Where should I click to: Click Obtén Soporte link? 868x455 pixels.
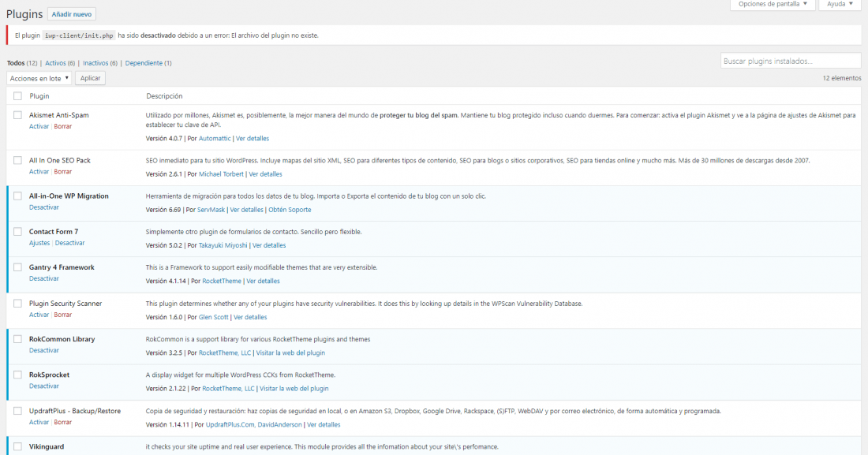tap(290, 210)
